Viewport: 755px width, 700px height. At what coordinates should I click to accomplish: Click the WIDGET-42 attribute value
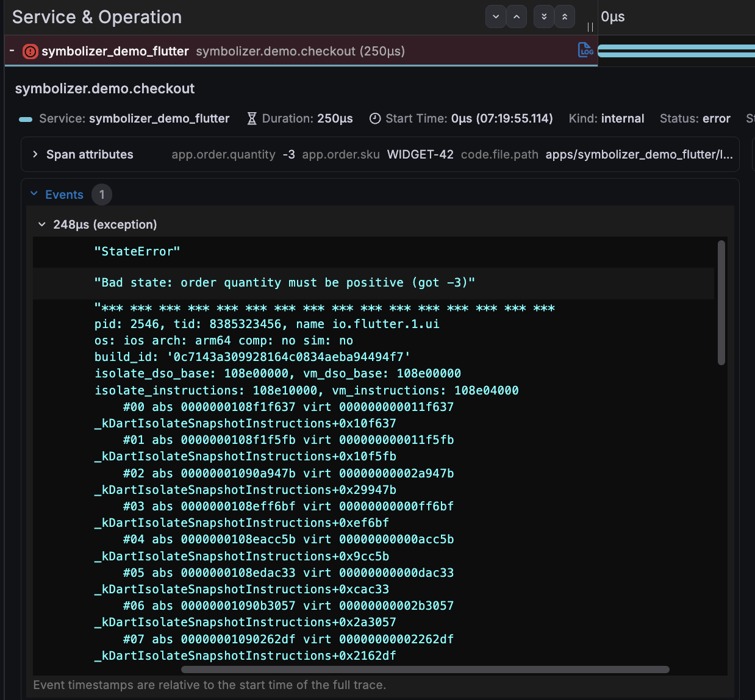tap(420, 154)
